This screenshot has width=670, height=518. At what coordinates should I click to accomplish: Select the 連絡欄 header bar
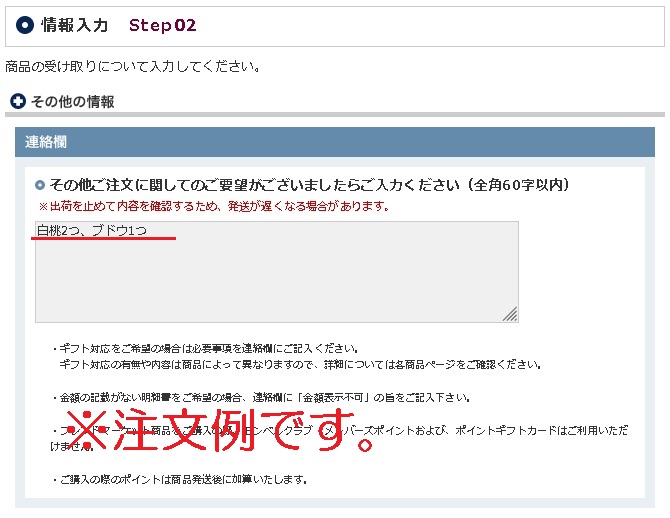(x=334, y=142)
